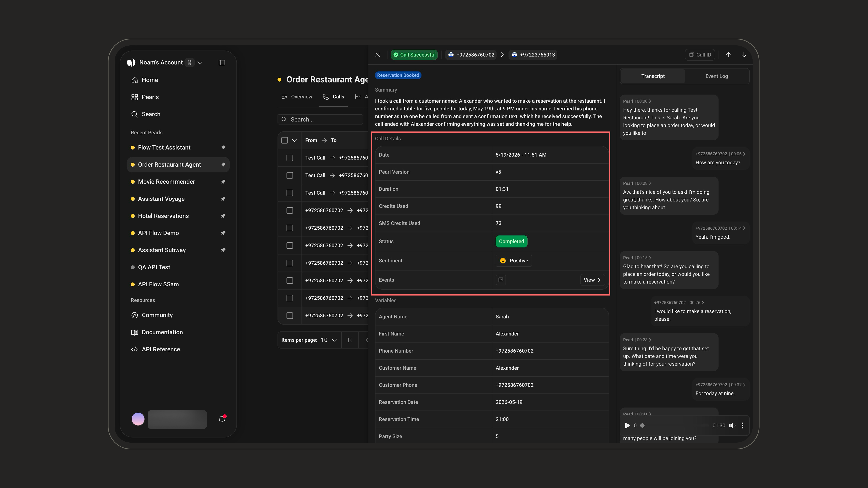Unpin Assistant Subway pearl
Screen dimensions: 868x488
click(x=223, y=250)
